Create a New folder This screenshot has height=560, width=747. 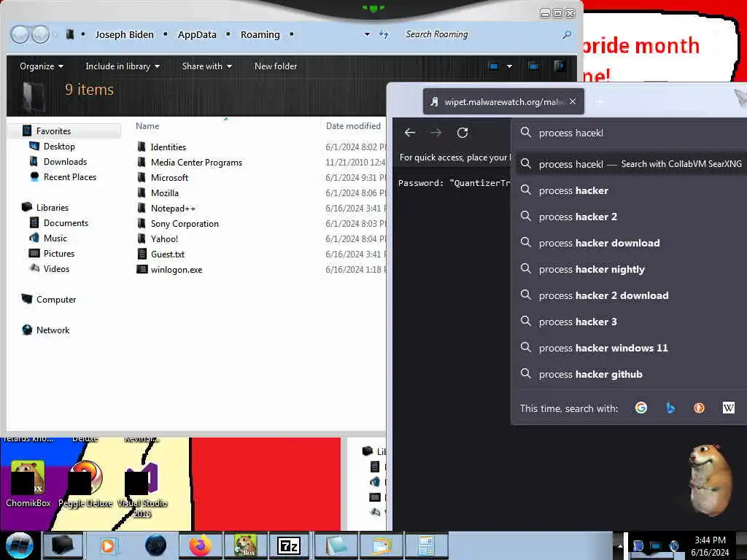coord(275,66)
